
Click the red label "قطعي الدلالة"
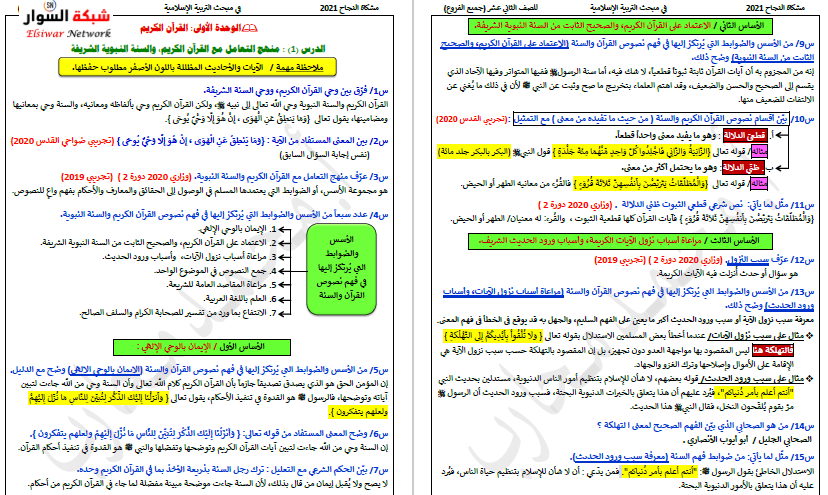pos(744,136)
